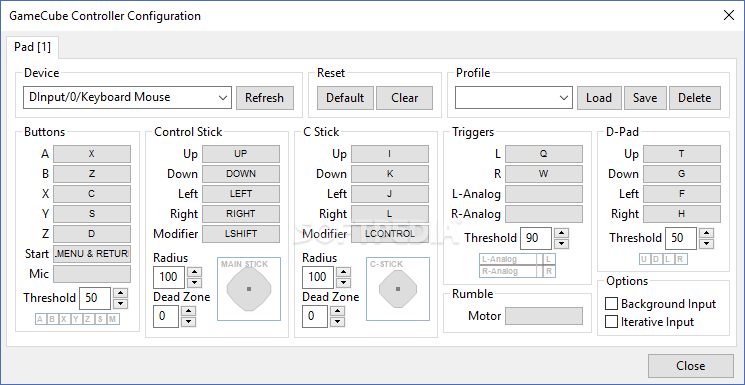745x385 pixels.
Task: Decrease the D-Pad Threshold value
Action: point(707,243)
